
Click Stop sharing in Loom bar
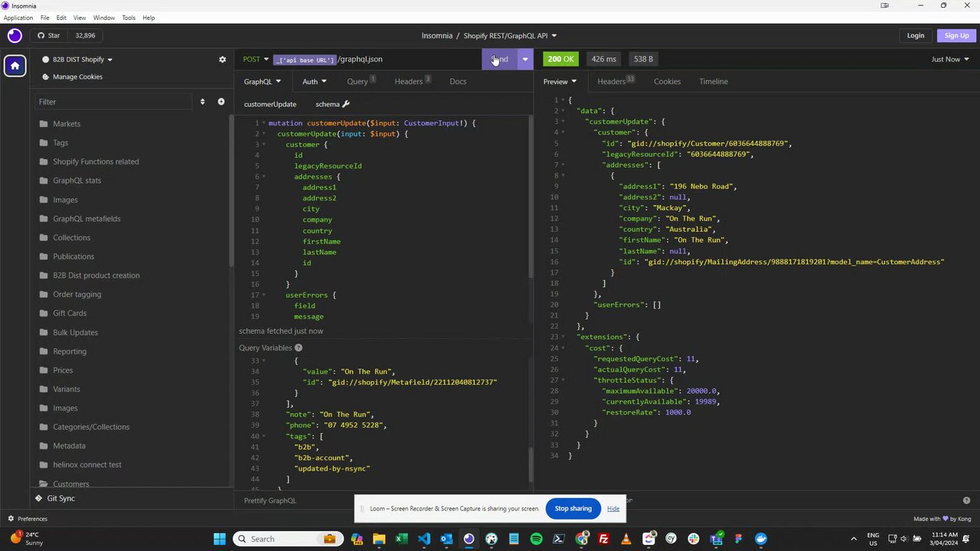click(573, 508)
